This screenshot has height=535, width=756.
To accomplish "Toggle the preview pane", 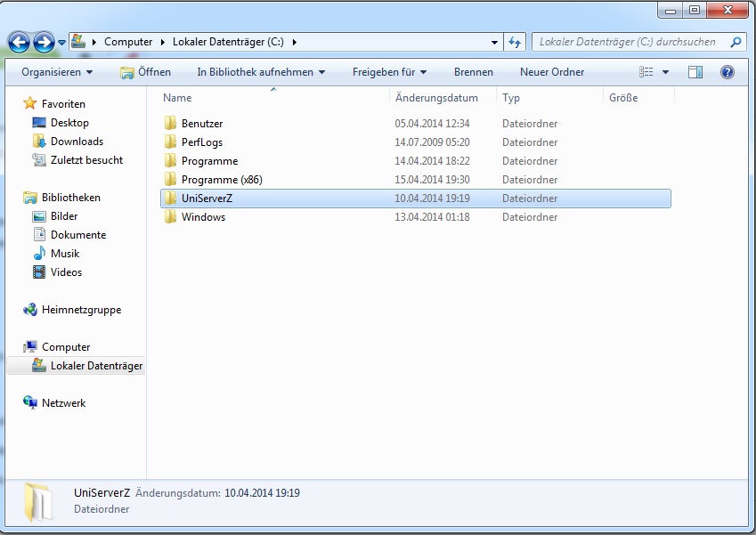I will pyautogui.click(x=695, y=72).
